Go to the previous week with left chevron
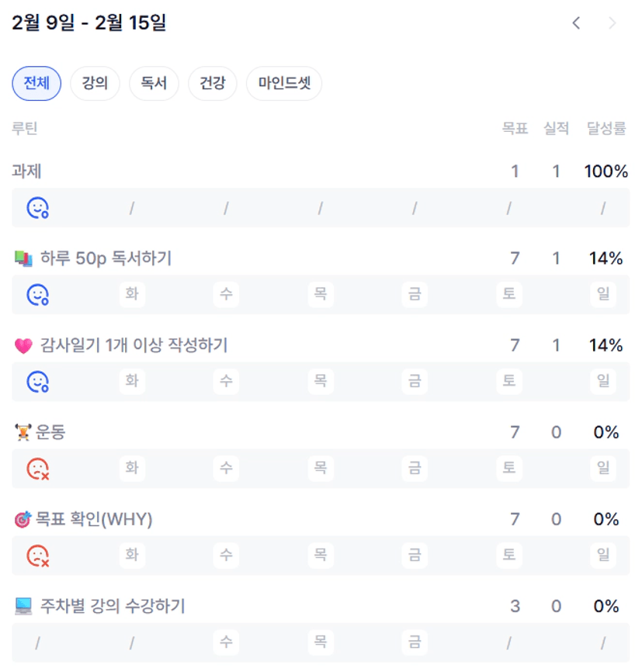Image resolution: width=642 pixels, height=672 pixels. 576,23
